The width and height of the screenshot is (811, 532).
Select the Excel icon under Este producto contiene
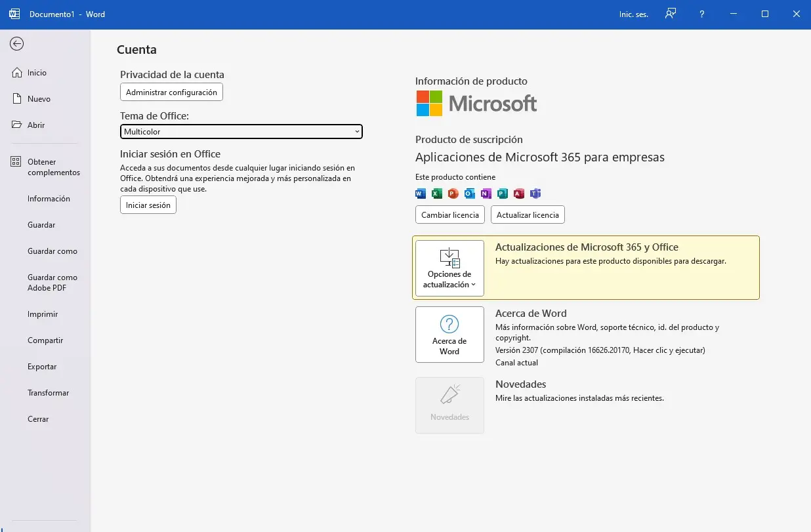pyautogui.click(x=436, y=194)
